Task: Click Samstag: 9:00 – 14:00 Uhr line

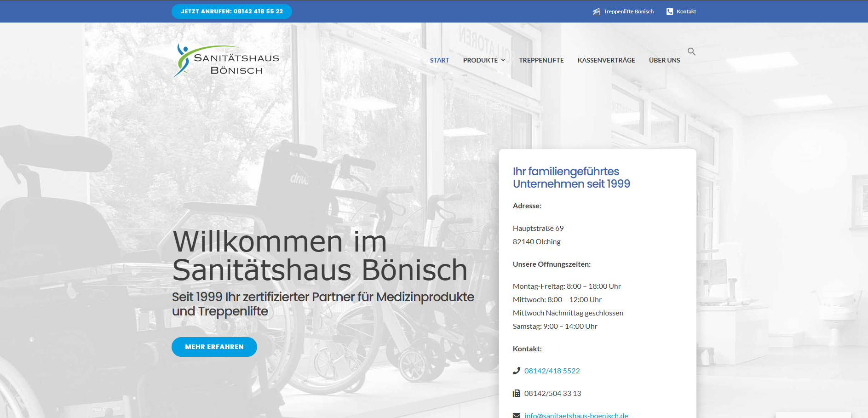Action: [555, 326]
